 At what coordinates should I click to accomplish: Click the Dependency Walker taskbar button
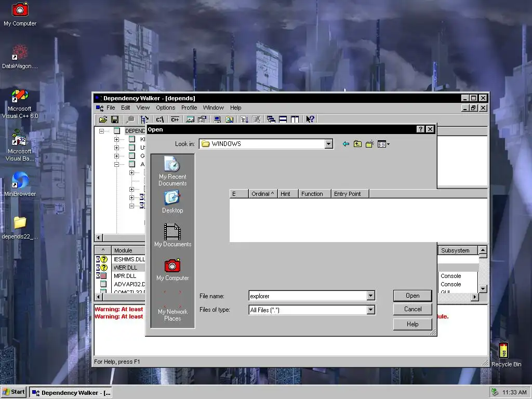[x=71, y=393]
